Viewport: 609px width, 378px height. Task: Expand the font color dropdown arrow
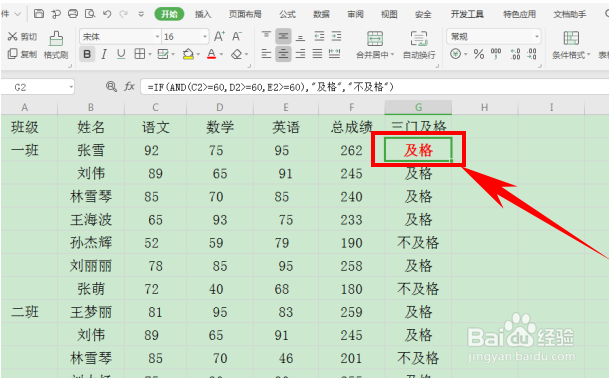[221, 54]
